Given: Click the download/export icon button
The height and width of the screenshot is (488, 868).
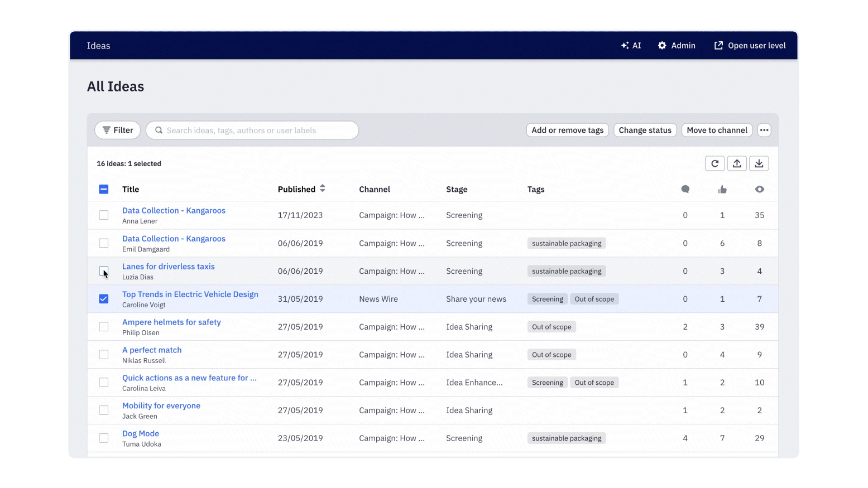Looking at the screenshot, I should (x=759, y=163).
